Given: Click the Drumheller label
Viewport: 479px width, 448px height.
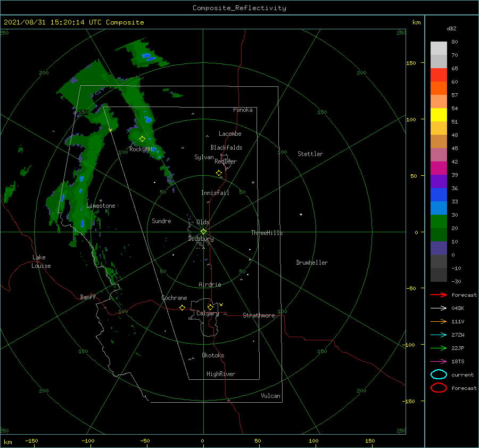Looking at the screenshot, I should click(x=312, y=263).
